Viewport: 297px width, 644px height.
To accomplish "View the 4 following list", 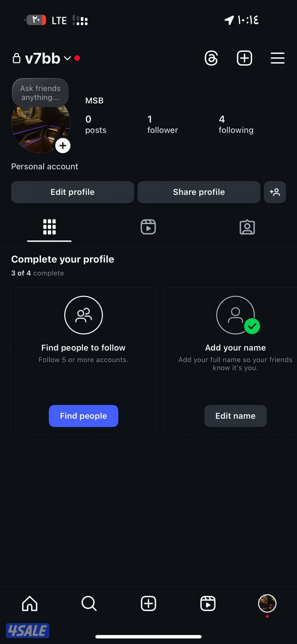I will tap(236, 125).
